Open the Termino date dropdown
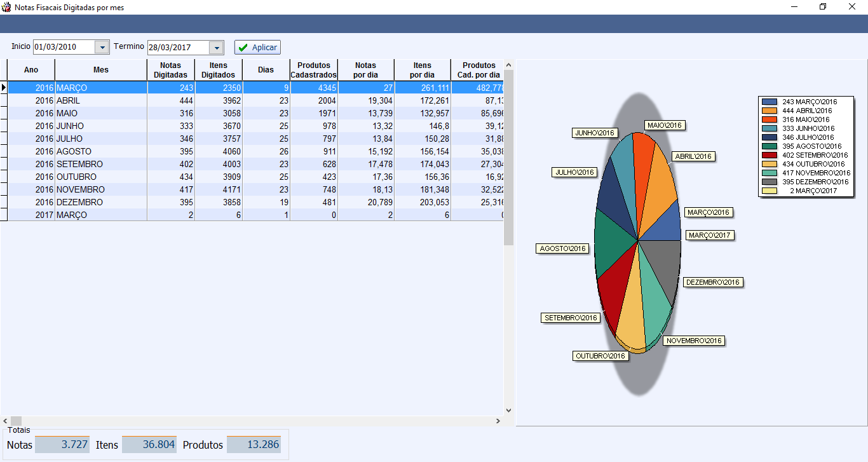 click(x=217, y=48)
